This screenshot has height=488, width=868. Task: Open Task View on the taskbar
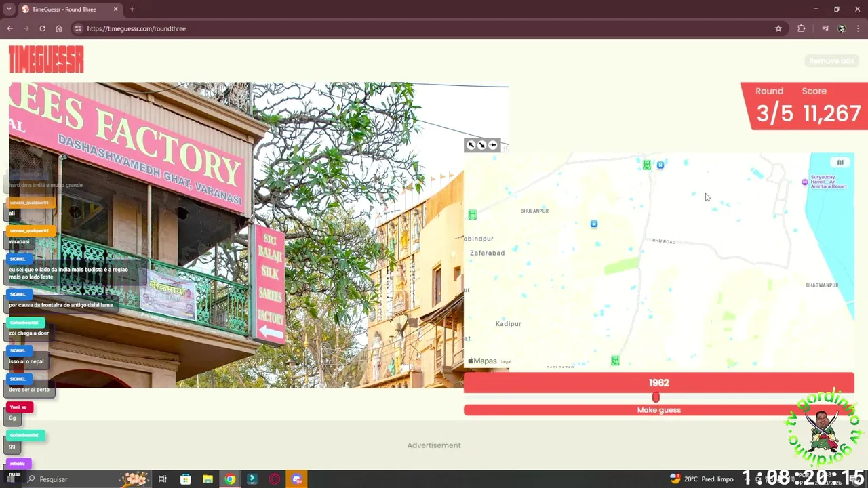coord(163,479)
